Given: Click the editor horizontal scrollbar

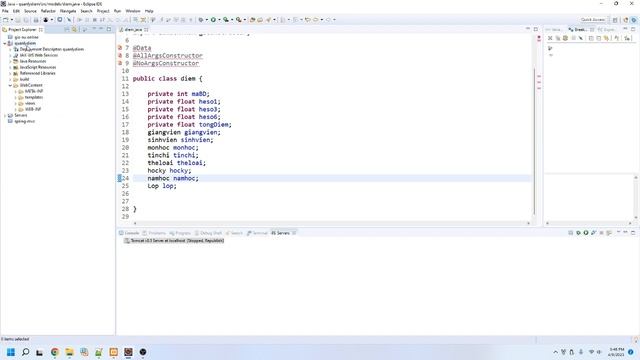Looking at the screenshot, I should (x=331, y=223).
